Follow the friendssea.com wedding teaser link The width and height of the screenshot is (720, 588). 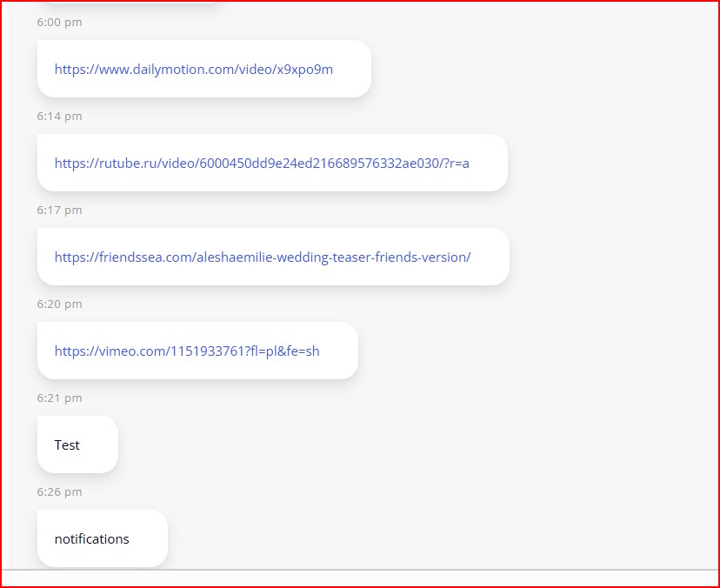point(262,257)
